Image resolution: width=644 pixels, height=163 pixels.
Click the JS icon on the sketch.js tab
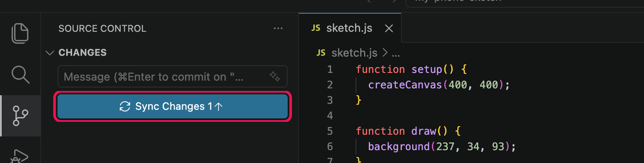[316, 28]
